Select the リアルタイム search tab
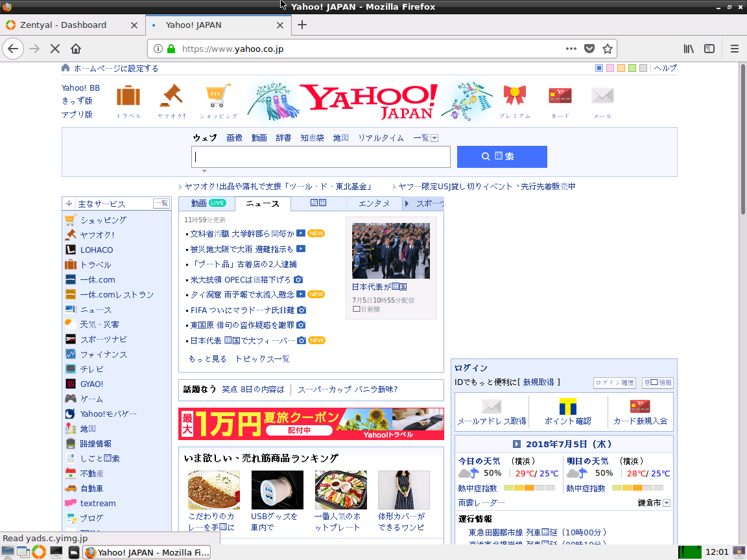Image resolution: width=747 pixels, height=560 pixels. coord(381,137)
